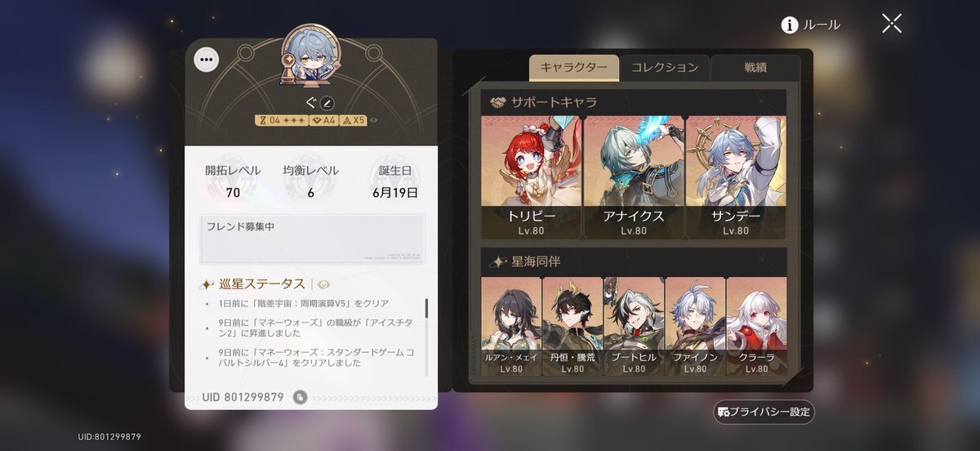
Task: View support character トリビー
Action: (532, 177)
